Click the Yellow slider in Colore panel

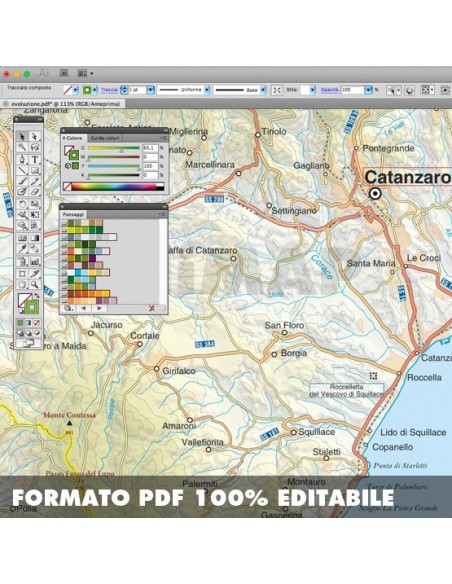[x=114, y=166]
